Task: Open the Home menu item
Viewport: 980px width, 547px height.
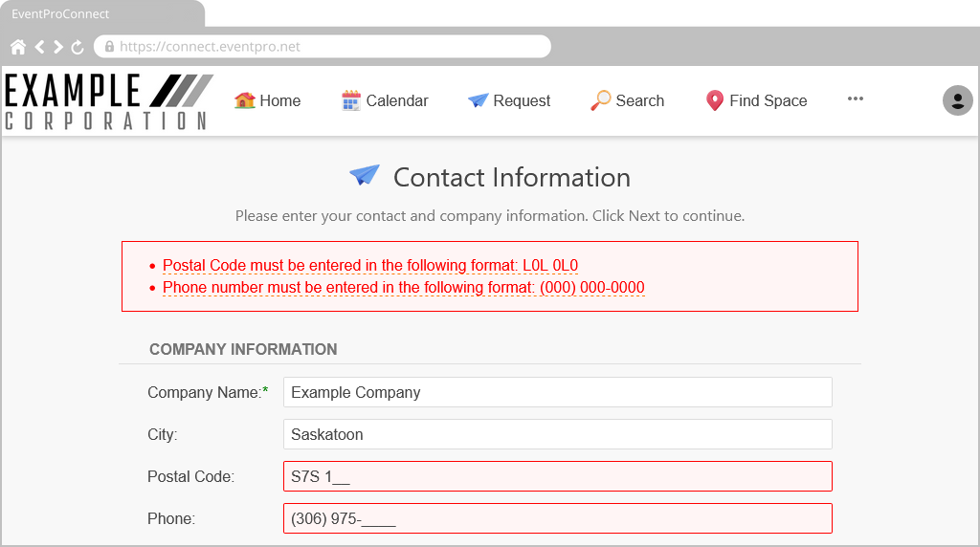Action: click(268, 100)
